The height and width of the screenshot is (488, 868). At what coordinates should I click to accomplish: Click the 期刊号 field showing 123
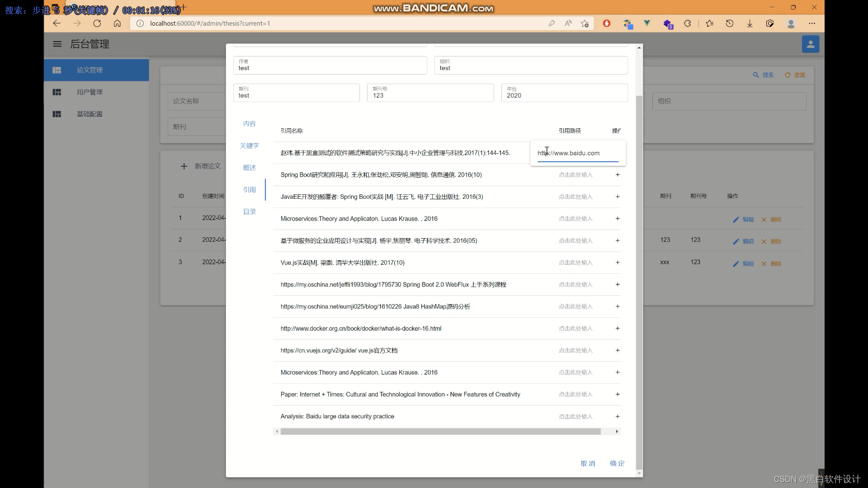tap(430, 93)
